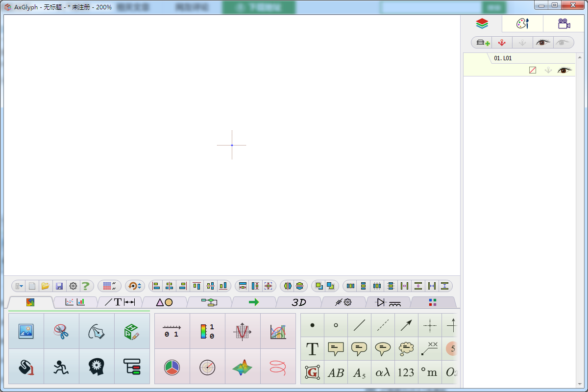Save the drawing with the floppy disk icon
Screen dimensions: 588x392
tap(59, 286)
